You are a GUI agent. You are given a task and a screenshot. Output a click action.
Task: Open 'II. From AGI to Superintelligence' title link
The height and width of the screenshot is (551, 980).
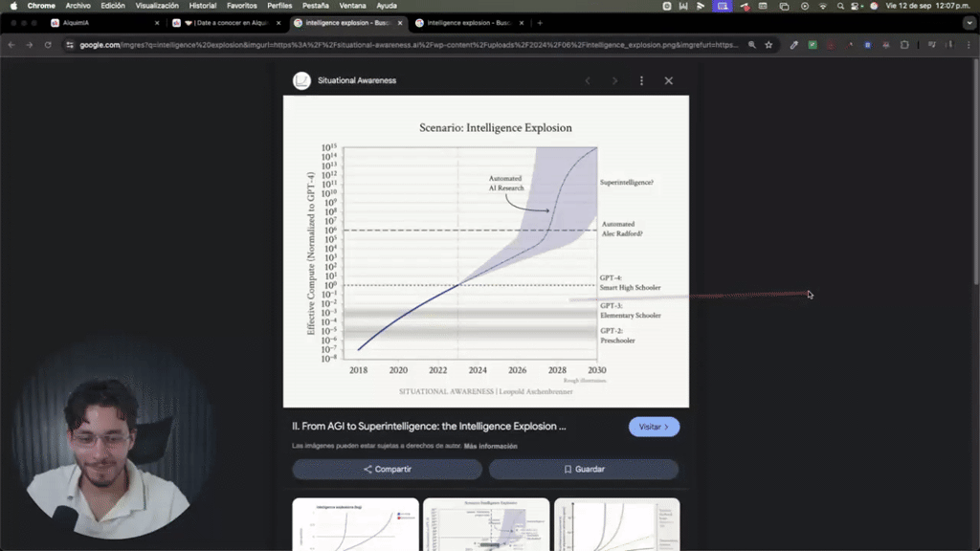click(x=429, y=426)
